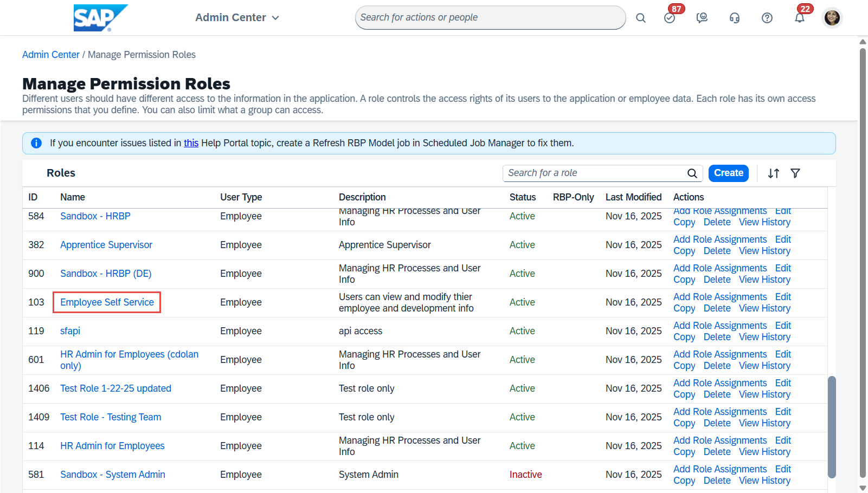Open the filter roles funnel icon
This screenshot has width=868, height=493.
coord(795,173)
